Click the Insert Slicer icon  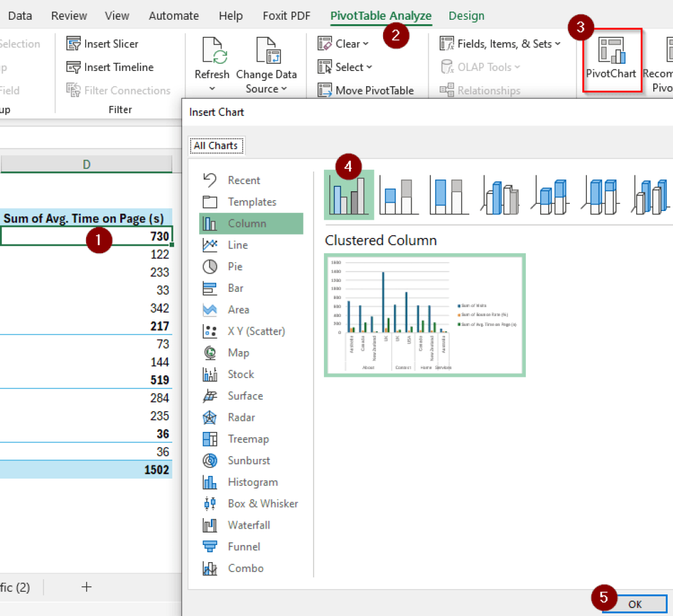[74, 43]
